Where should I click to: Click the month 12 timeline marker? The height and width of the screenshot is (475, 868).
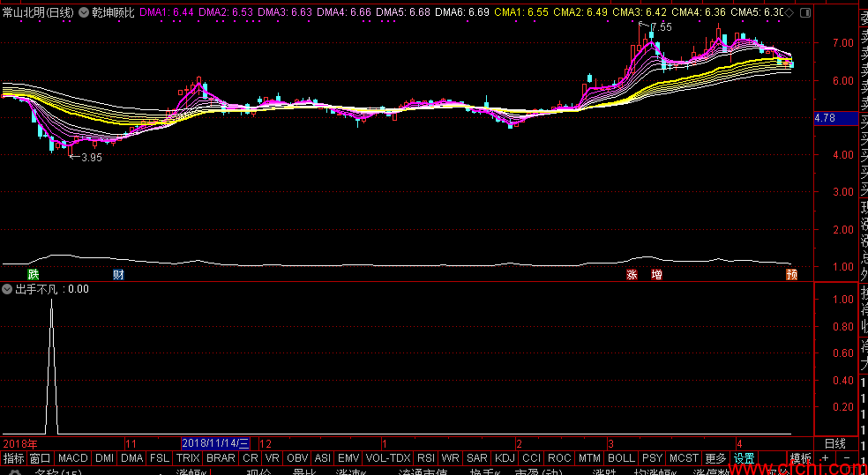click(x=266, y=443)
